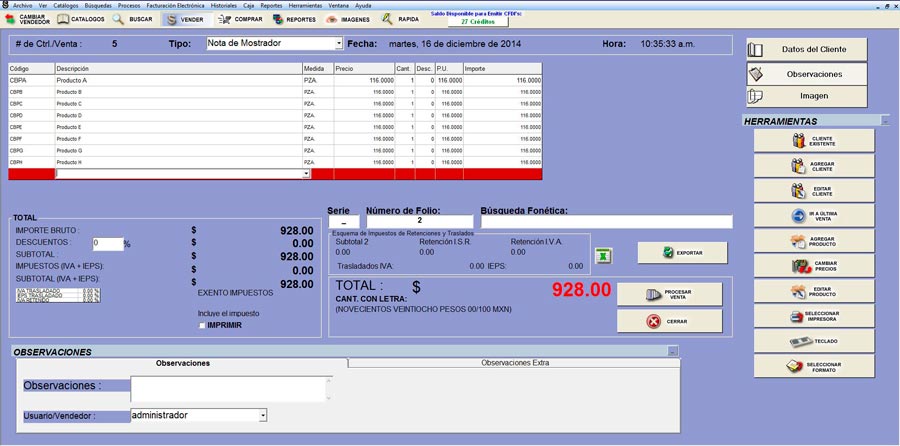Viewport: 900px width, 446px height.
Task: Enable the Imprimir checkbox
Action: coord(202,325)
